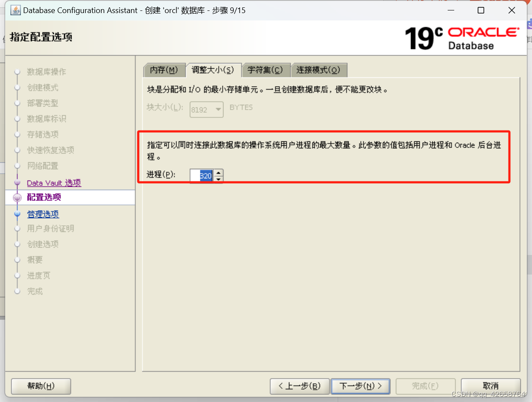
Task: Click the 配置选项 step bullet icon
Action: [17, 198]
